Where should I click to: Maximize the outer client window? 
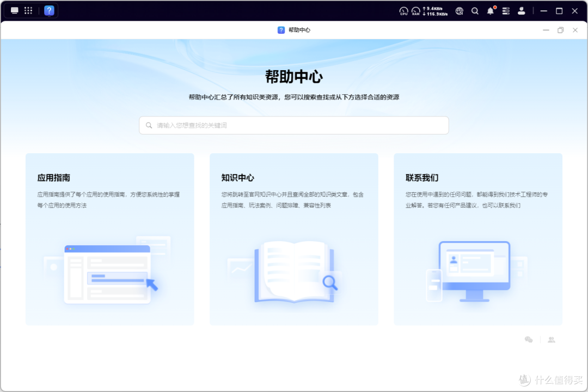point(559,11)
